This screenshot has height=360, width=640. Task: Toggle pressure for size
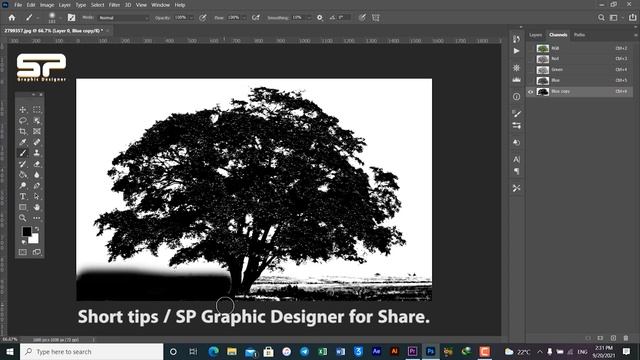tap(362, 18)
